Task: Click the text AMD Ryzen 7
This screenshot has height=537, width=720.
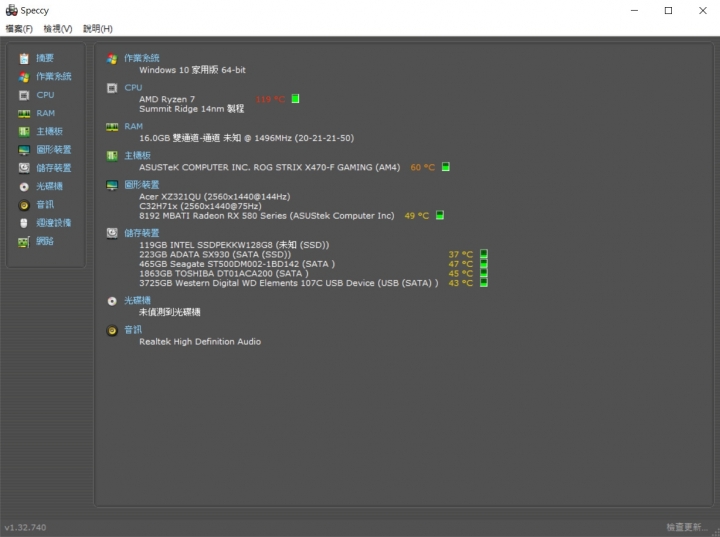Action: [167, 99]
